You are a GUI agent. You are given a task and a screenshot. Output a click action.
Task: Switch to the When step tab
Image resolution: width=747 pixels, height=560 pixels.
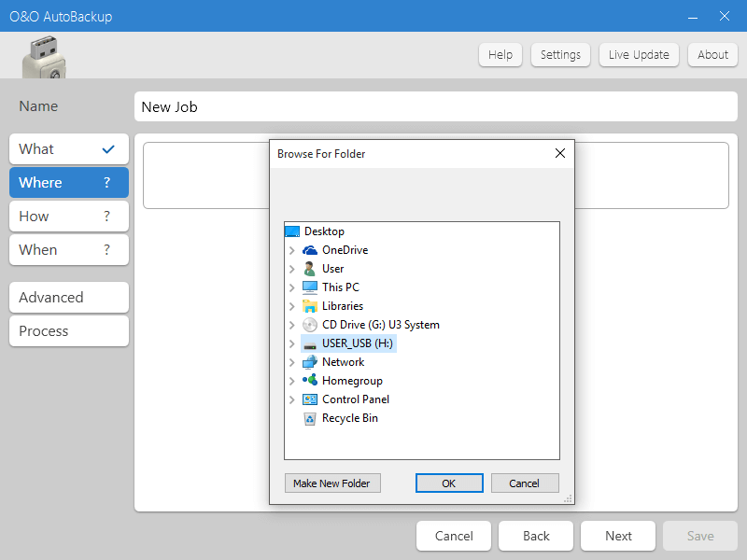[x=69, y=249]
